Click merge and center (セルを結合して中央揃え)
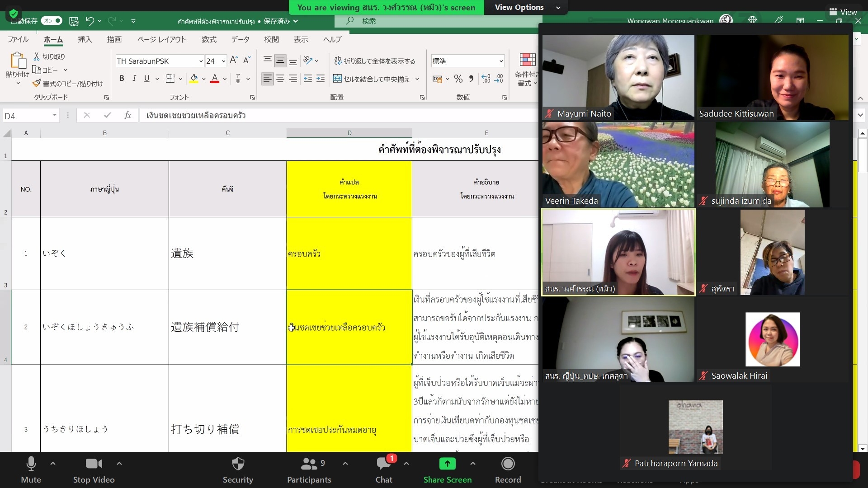 tap(372, 79)
